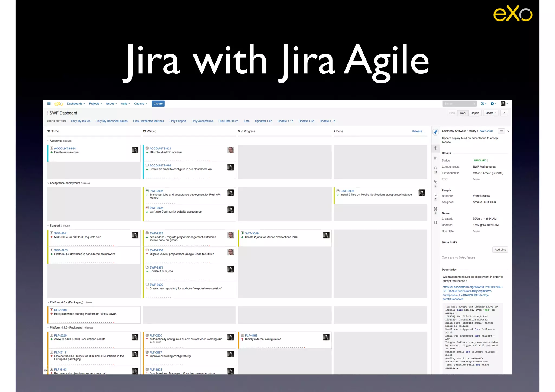The image size is (555, 392).
Task: Switch to Plan mode
Action: coord(452,113)
